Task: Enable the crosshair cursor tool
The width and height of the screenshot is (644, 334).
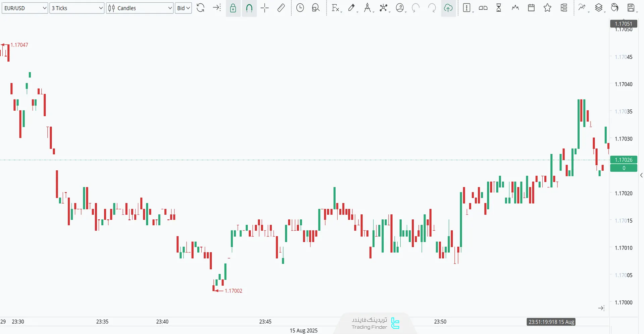Action: tap(265, 8)
